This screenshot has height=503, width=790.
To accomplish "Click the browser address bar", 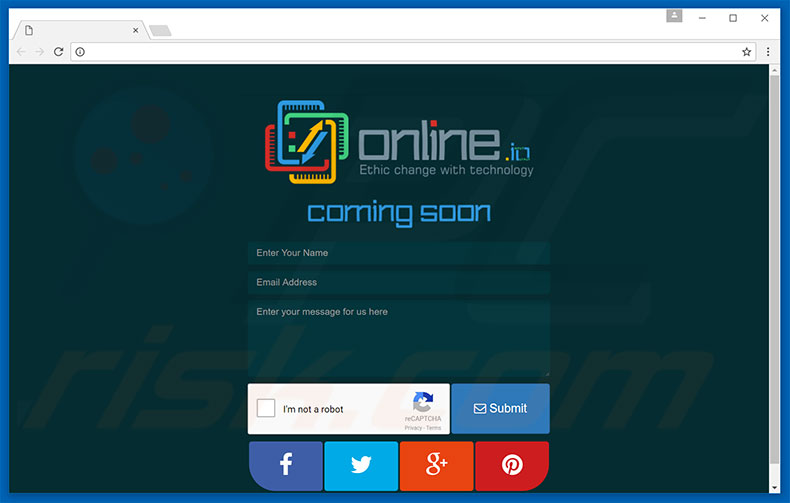I will click(411, 51).
